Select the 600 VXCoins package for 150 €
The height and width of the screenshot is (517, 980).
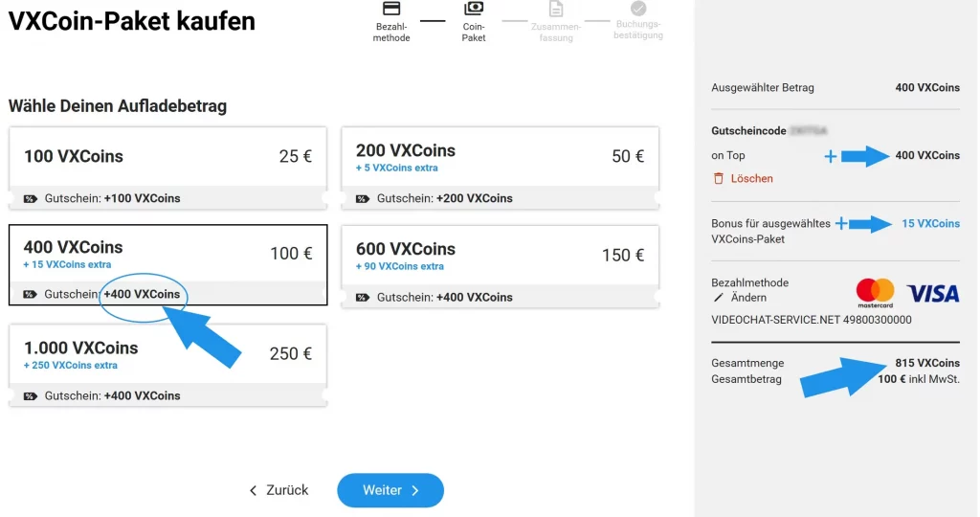click(x=500, y=266)
